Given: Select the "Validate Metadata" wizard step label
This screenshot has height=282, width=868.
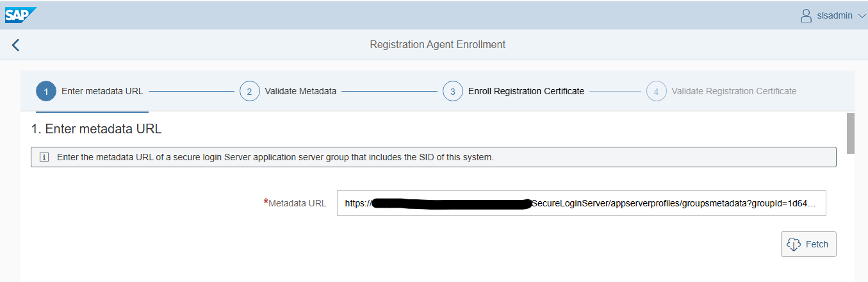Looking at the screenshot, I should 300,91.
